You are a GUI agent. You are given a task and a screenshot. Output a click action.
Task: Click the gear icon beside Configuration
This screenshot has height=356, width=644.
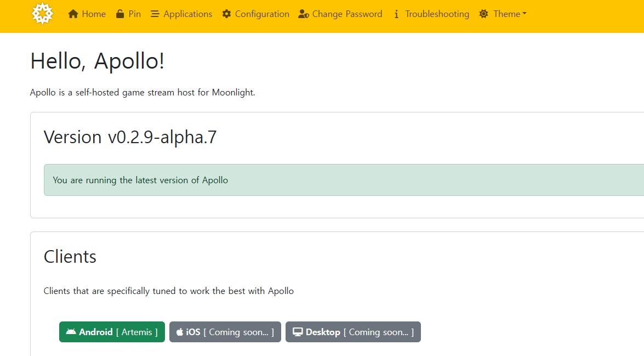point(226,14)
